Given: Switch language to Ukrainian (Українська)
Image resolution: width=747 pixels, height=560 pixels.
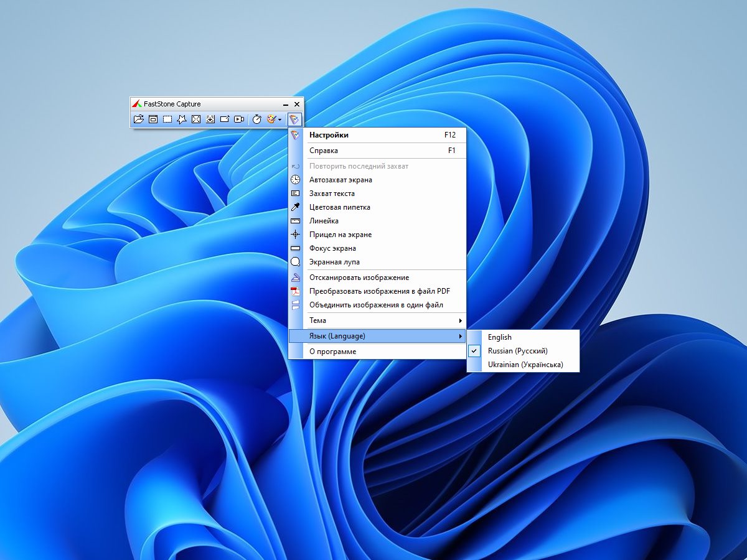Looking at the screenshot, I should pyautogui.click(x=525, y=365).
